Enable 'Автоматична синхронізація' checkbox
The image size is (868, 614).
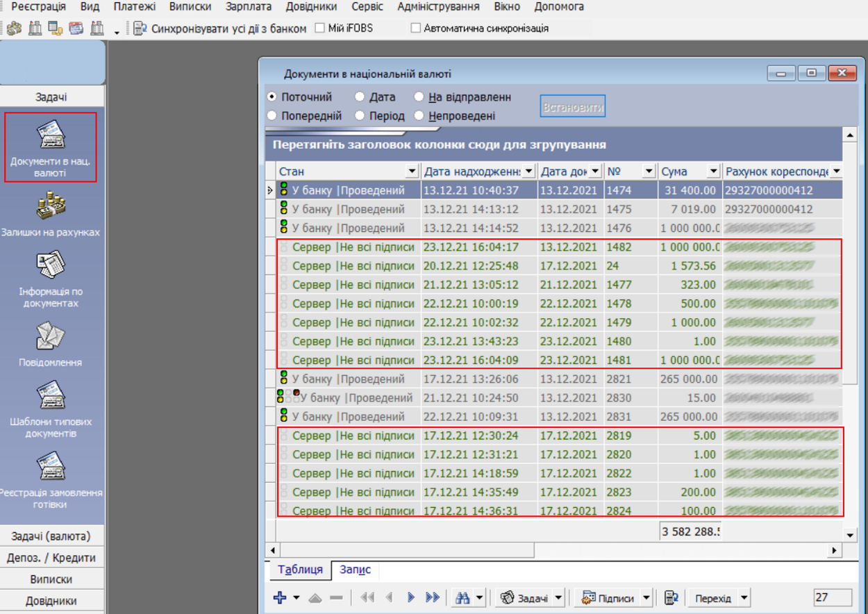pyautogui.click(x=416, y=28)
